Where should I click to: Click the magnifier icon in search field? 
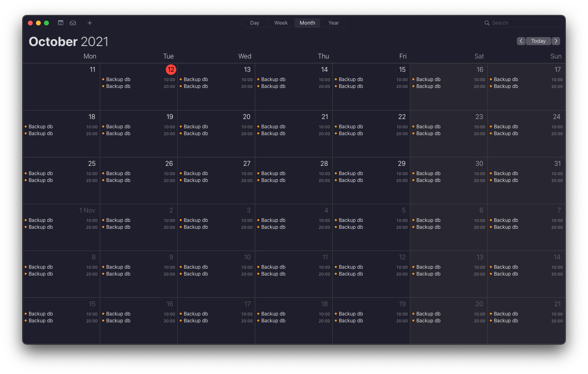(487, 23)
